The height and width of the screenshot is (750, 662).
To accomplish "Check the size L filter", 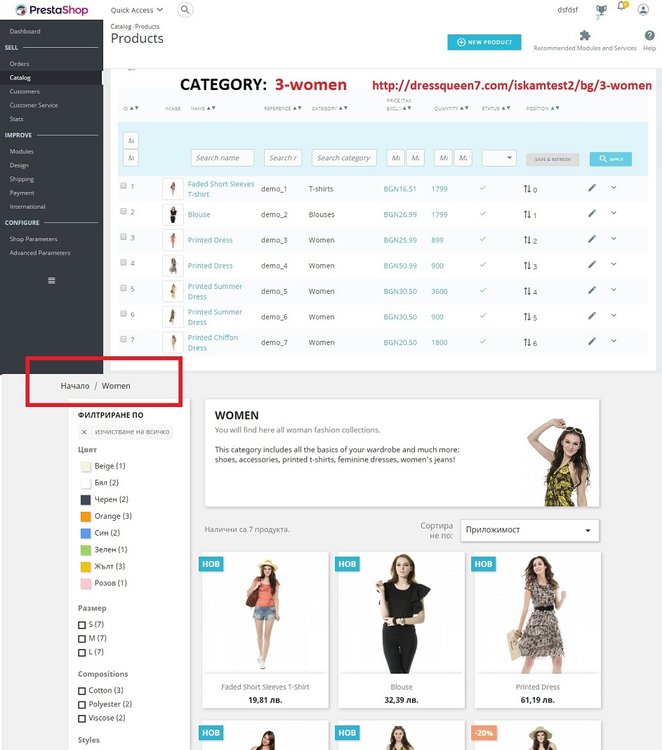I will [x=82, y=652].
